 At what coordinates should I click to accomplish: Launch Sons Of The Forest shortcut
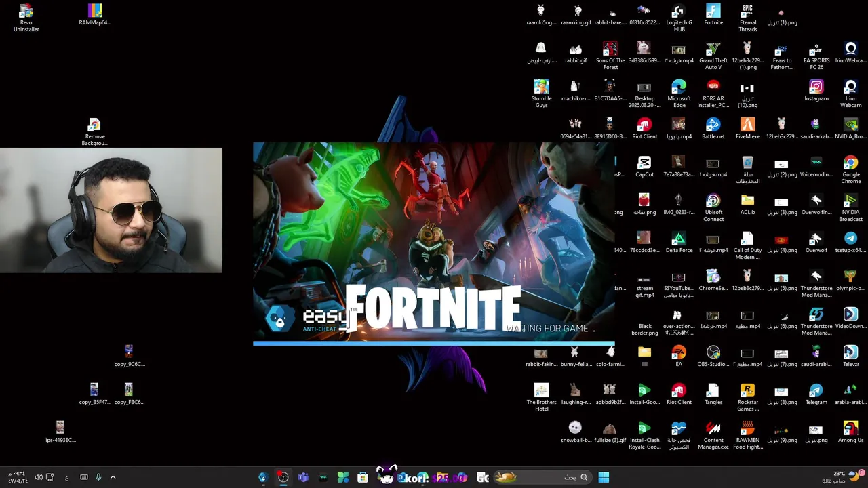click(x=610, y=56)
